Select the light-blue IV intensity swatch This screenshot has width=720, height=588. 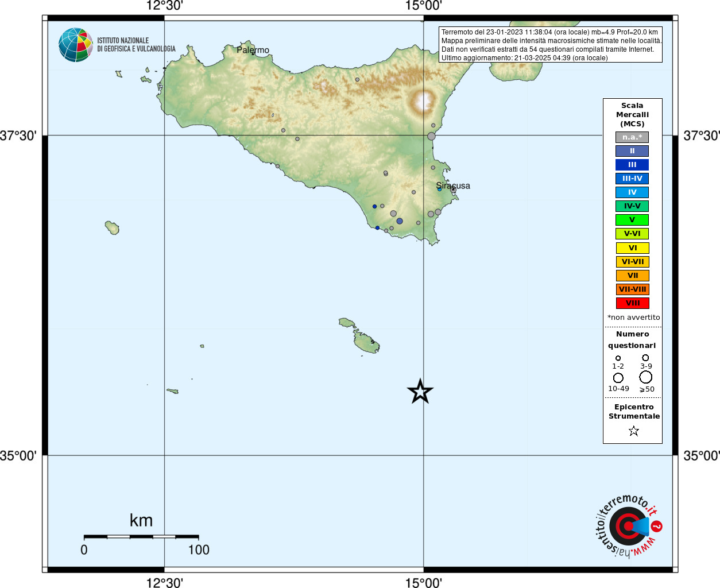[x=632, y=192]
